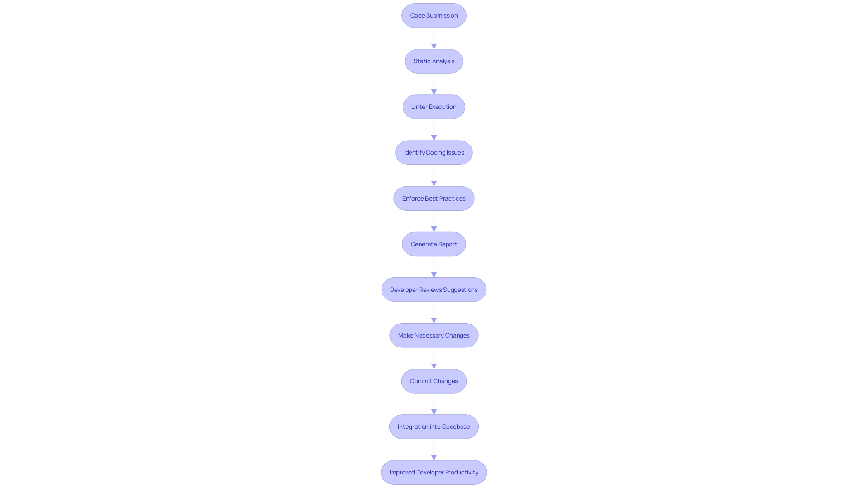Click the Developer Reviews Suggestions node

click(434, 290)
